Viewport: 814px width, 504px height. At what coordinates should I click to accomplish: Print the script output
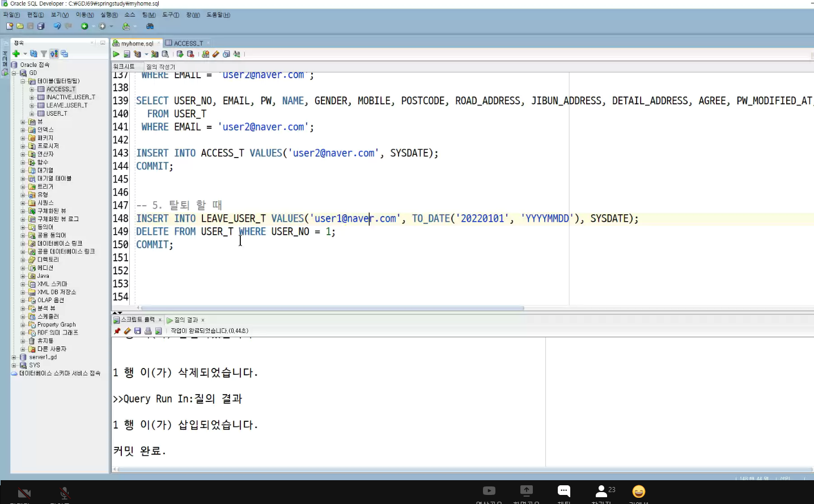pos(148,331)
